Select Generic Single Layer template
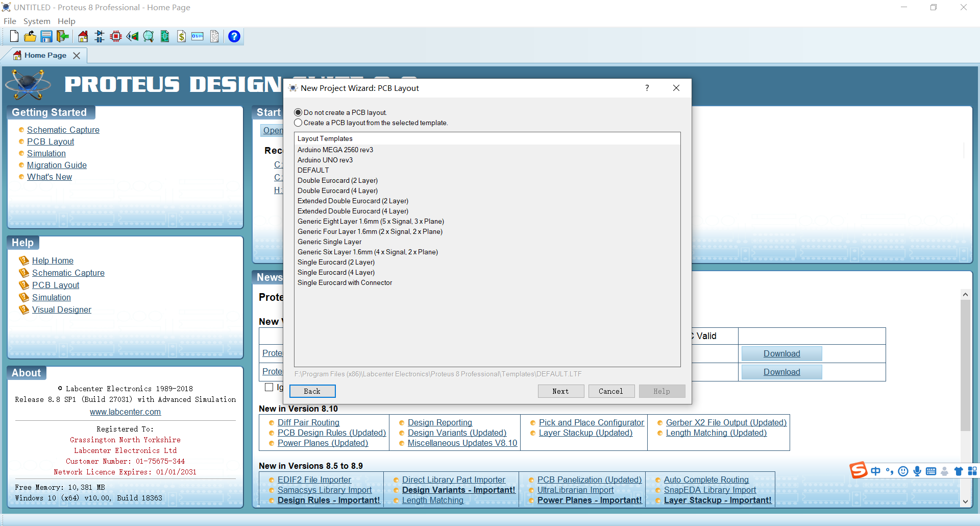This screenshot has height=526, width=980. [487, 242]
